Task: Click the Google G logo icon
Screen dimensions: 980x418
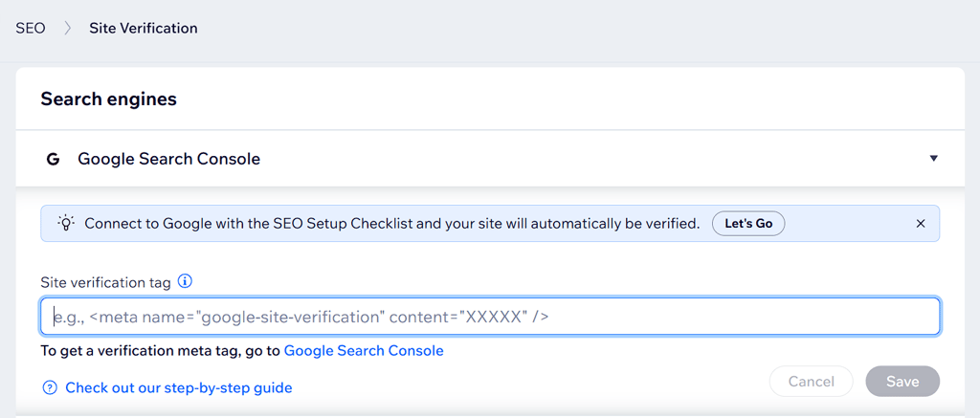Action: [x=54, y=160]
